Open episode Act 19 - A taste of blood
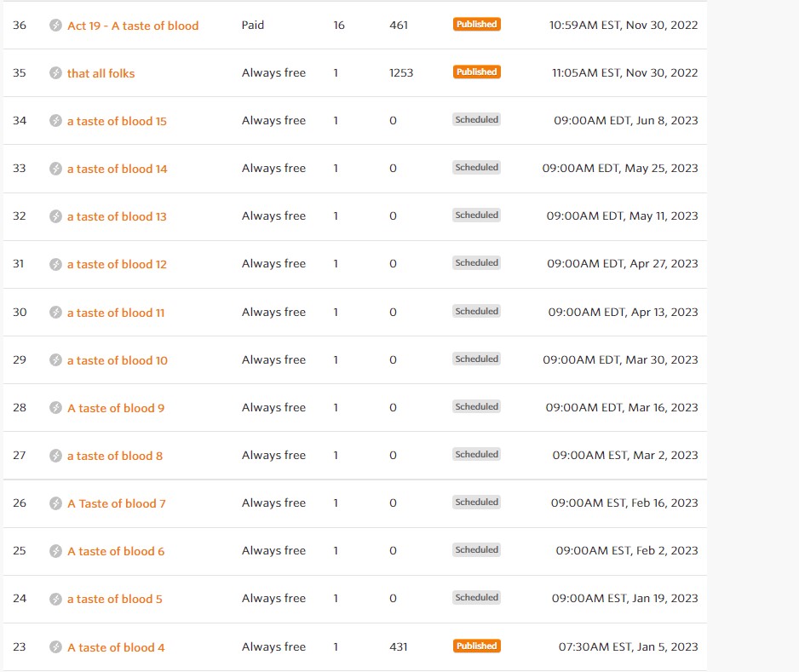 click(x=133, y=26)
